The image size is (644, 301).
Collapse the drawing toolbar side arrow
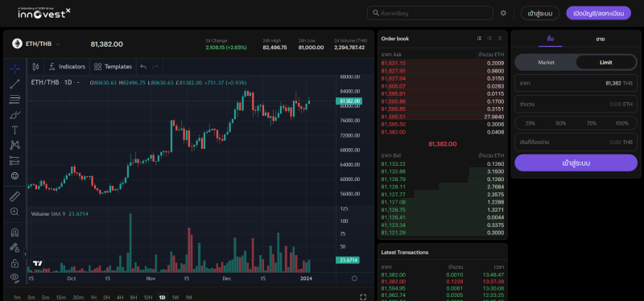(25, 254)
